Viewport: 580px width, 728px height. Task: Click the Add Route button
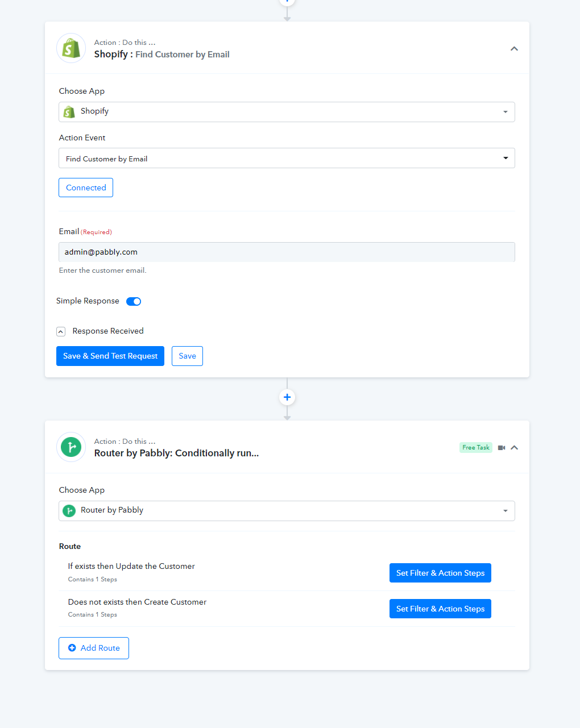(x=94, y=648)
